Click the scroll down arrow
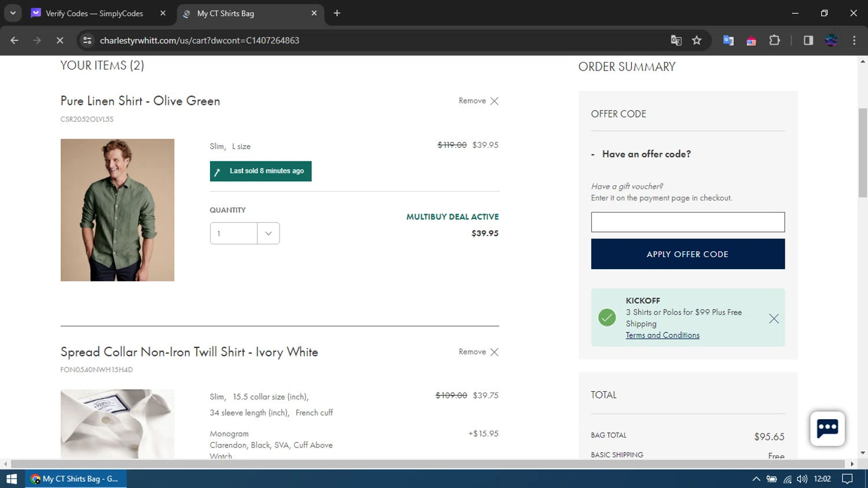 click(x=863, y=453)
